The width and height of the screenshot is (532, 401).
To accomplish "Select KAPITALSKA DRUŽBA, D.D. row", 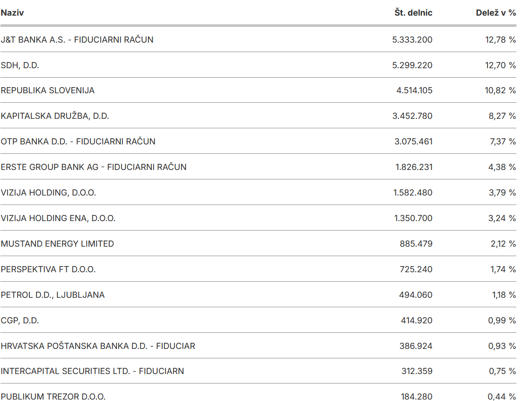I will coord(258,116).
